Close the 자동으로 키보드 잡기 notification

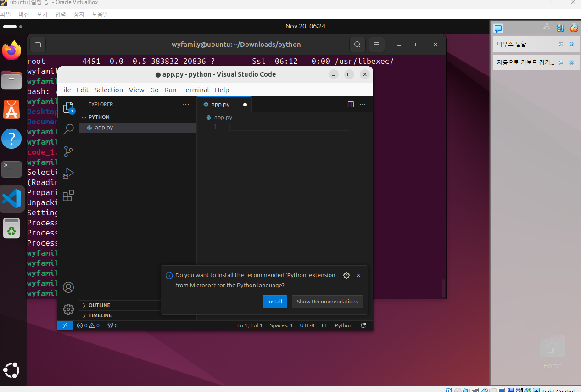click(x=571, y=62)
